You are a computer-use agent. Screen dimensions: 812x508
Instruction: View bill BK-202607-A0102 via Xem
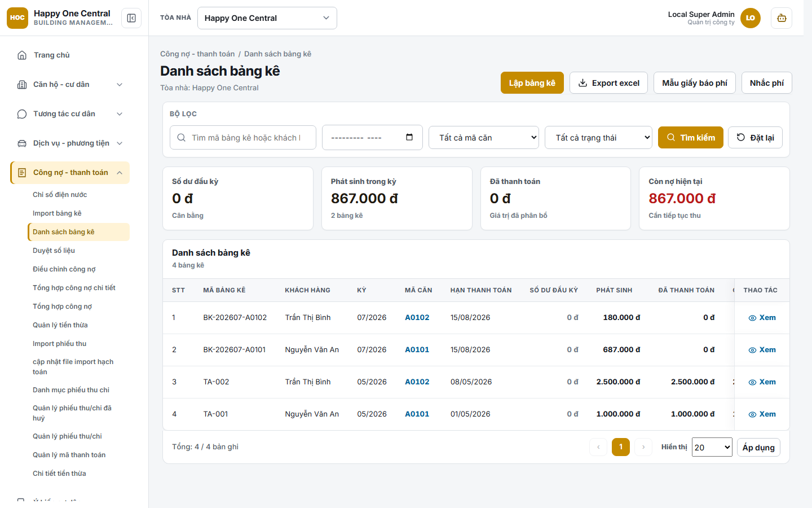click(x=762, y=318)
